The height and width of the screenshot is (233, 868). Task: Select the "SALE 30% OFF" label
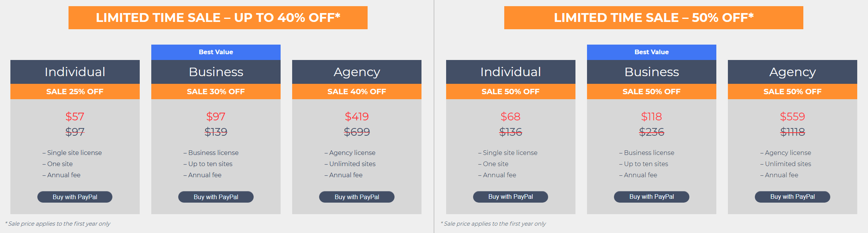tap(216, 92)
